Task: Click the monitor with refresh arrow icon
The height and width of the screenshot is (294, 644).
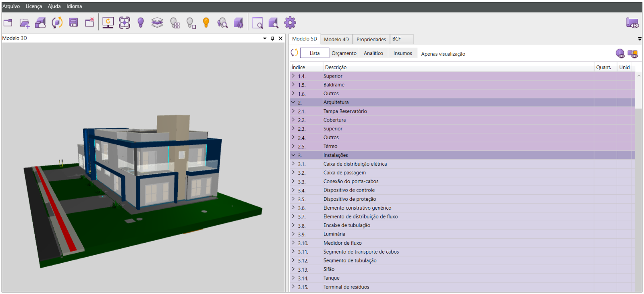Action: click(x=108, y=23)
